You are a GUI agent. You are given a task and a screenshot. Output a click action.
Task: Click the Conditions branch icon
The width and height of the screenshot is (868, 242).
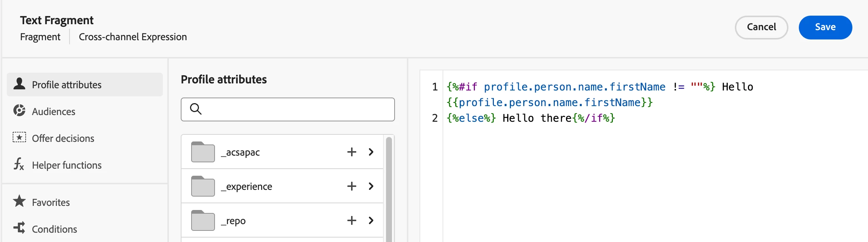[x=19, y=227]
